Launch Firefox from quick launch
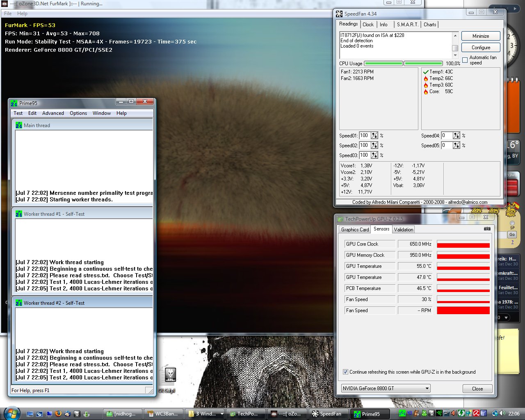525x420 pixels. click(58, 414)
